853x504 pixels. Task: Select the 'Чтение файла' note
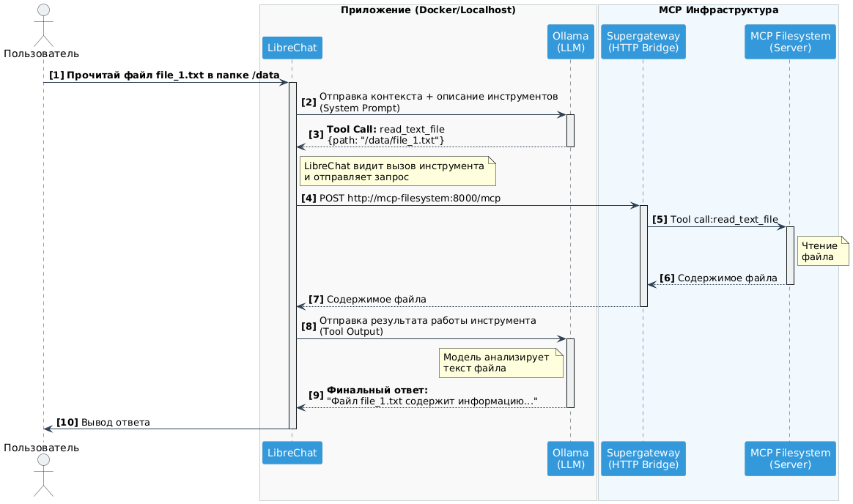(x=822, y=251)
